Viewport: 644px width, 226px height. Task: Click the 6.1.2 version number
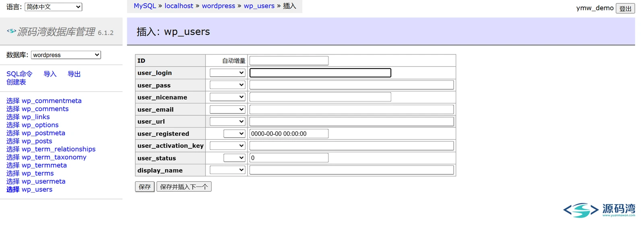point(106,33)
